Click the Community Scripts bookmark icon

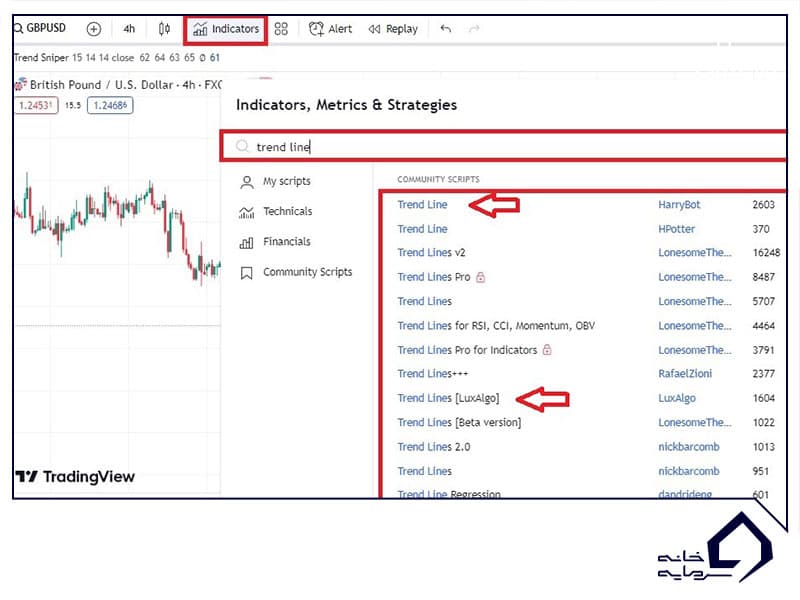coord(246,273)
